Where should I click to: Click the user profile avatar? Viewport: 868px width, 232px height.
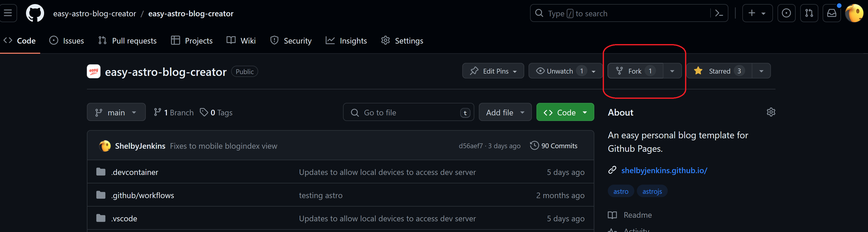coord(854,13)
